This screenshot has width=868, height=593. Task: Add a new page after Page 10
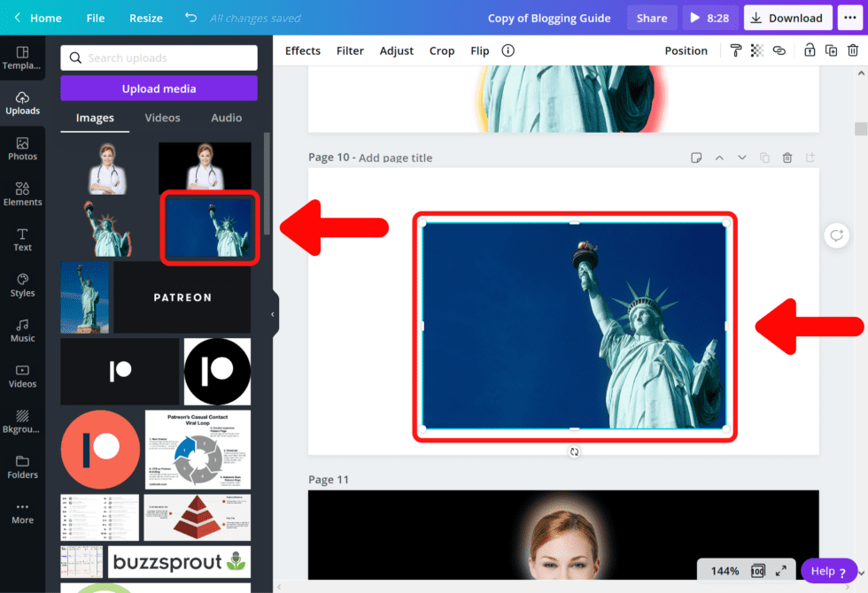[810, 158]
